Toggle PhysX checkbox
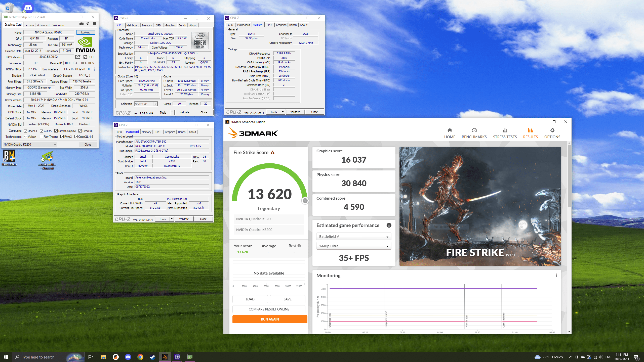Image resolution: width=644 pixels, height=362 pixels. tap(62, 137)
